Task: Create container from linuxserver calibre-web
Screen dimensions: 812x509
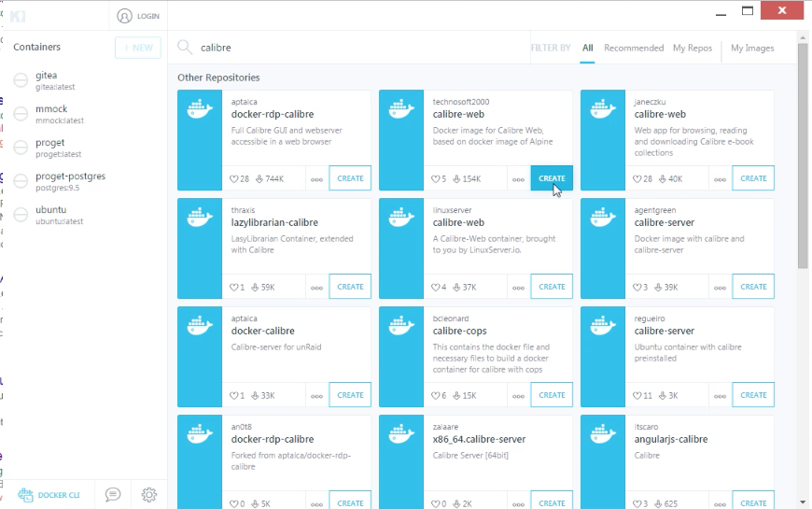Action: (x=552, y=287)
